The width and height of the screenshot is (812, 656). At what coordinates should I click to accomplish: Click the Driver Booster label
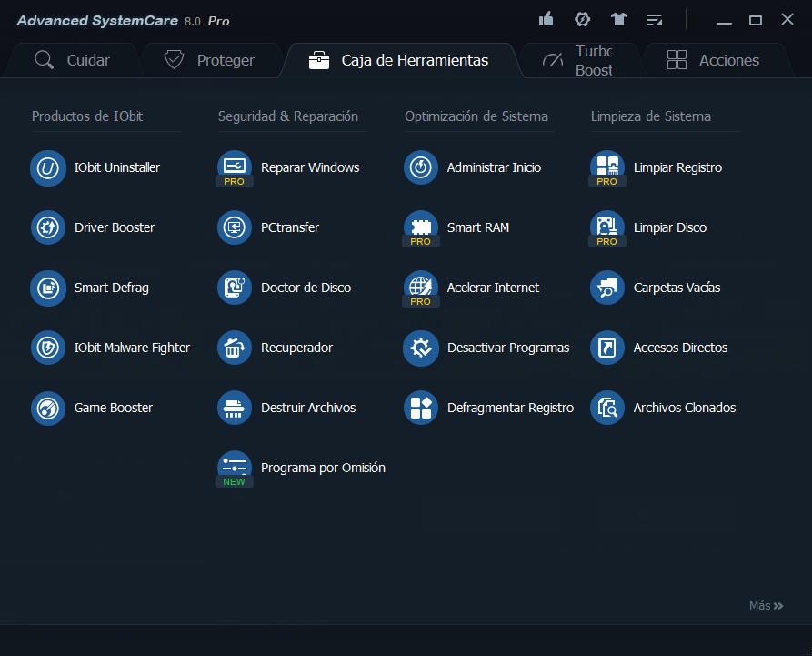click(115, 227)
